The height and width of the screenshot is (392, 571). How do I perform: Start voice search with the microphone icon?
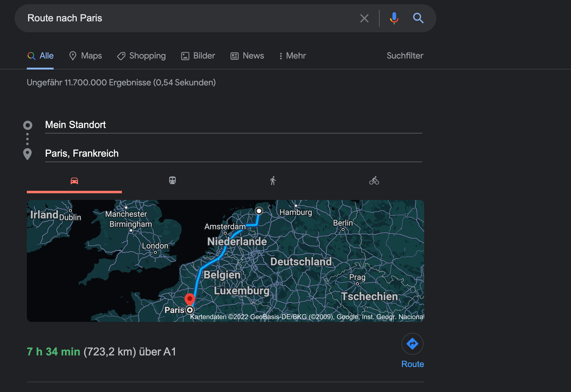click(394, 18)
